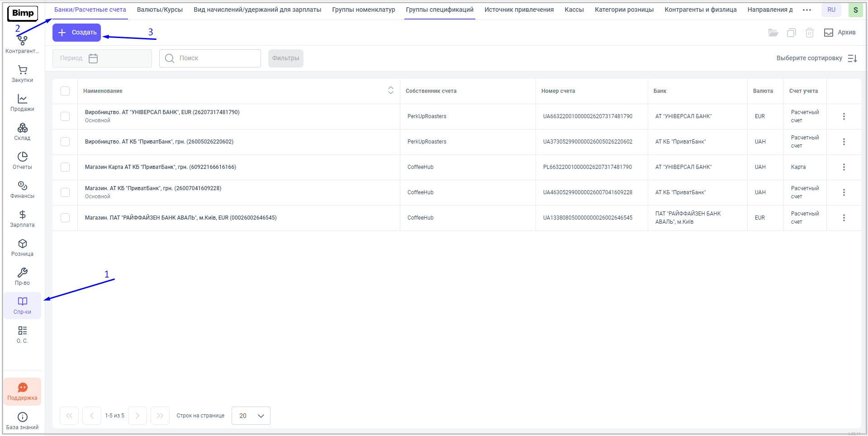The image size is (868, 436).
Task: Open the Финансы (Finance) sidebar section
Action: pyautogui.click(x=22, y=190)
